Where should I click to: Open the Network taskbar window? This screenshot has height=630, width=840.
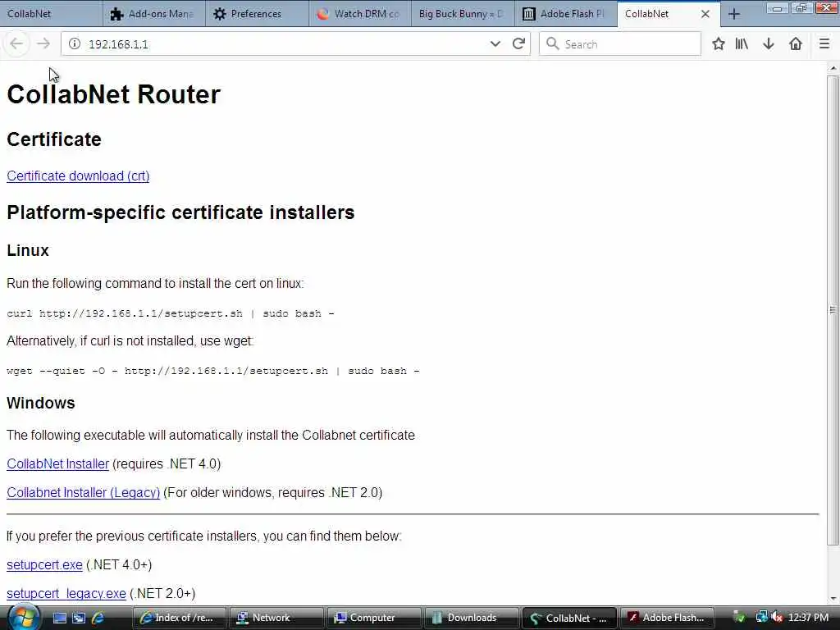click(x=277, y=618)
